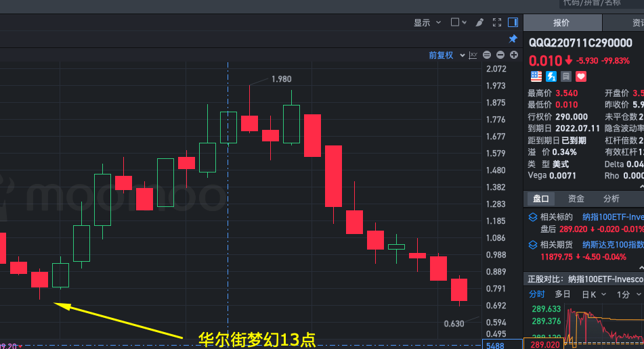644x349 pixels.
Task: Click the orange-boxed 289.020 price tag
Action: (x=544, y=344)
